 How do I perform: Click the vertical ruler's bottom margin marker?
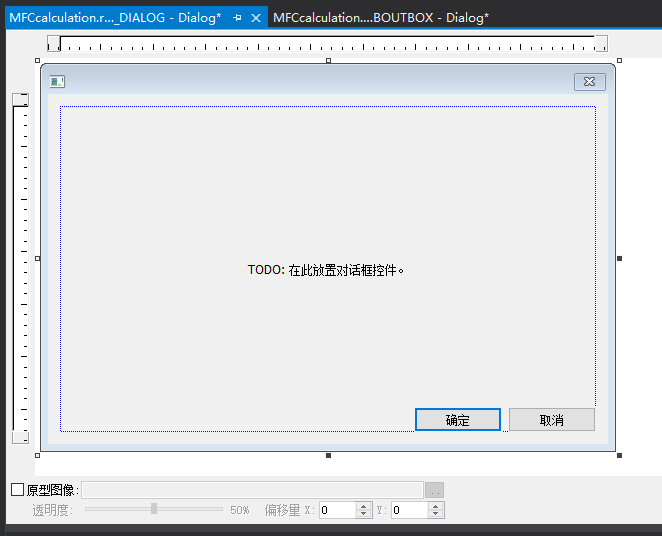20,437
